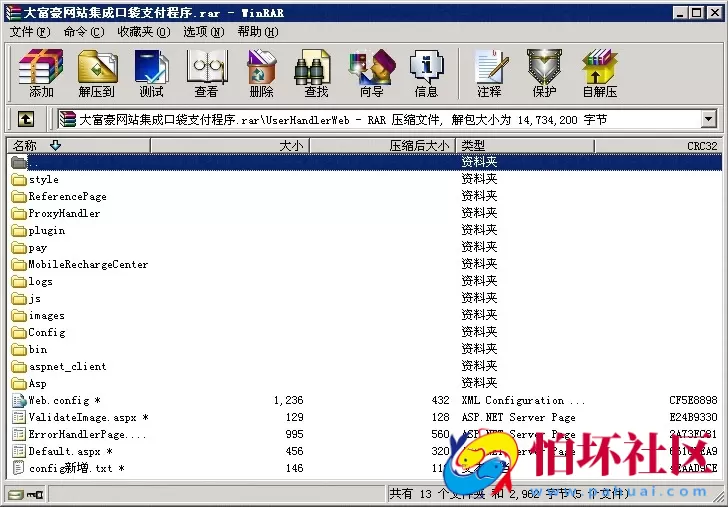Image resolution: width=728 pixels, height=507 pixels.
Task: Click the Default.aspx size value 456
Action: (x=294, y=451)
